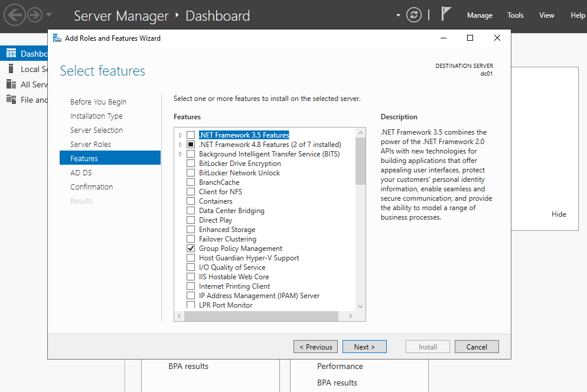
Task: Click the Cancel button
Action: pos(477,347)
